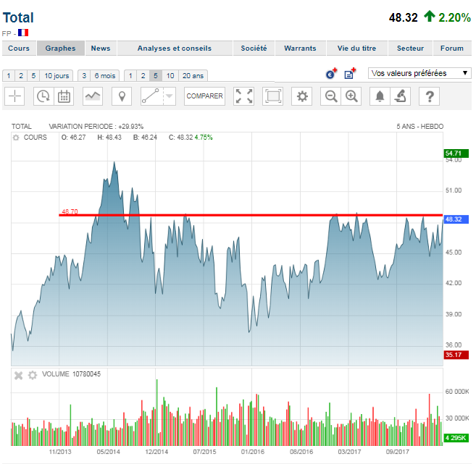This screenshot has height=464, width=476.
Task: Open the Cours tab
Action: click(19, 48)
